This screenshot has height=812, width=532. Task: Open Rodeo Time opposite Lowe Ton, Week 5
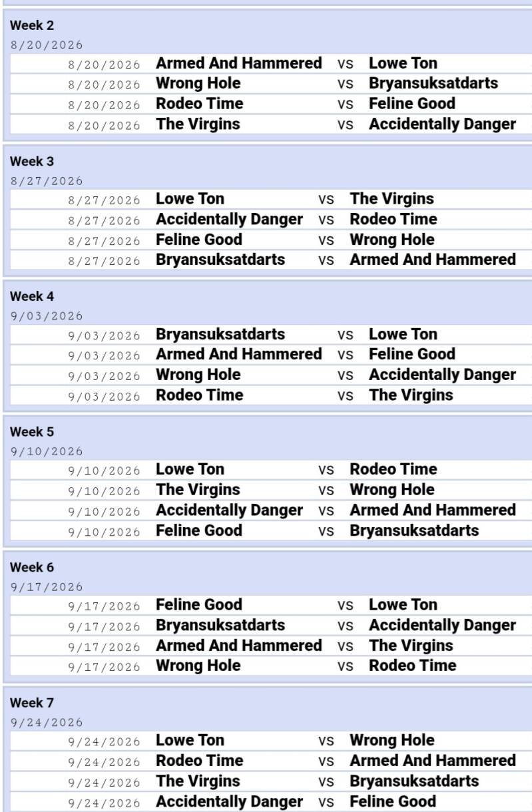pyautogui.click(x=394, y=469)
